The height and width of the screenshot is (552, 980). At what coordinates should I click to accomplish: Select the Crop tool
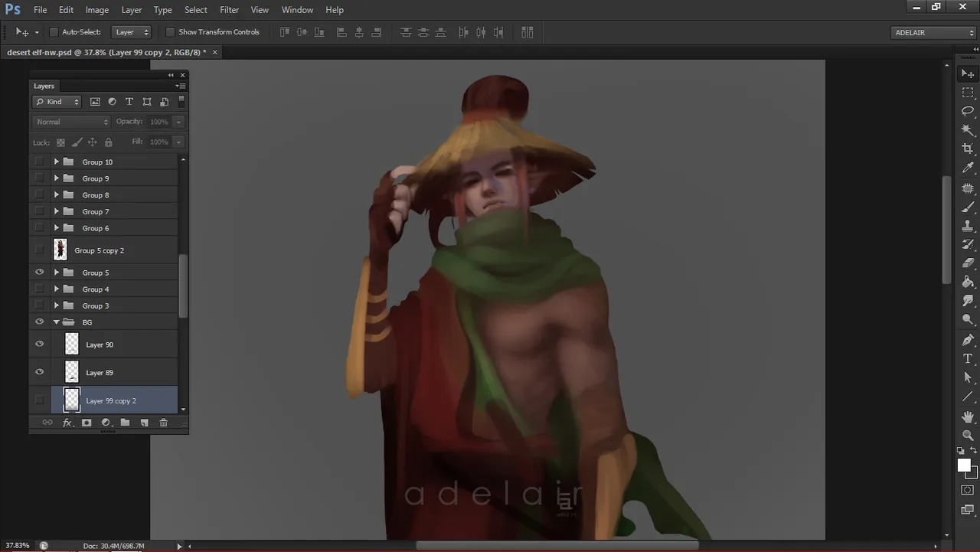point(968,149)
